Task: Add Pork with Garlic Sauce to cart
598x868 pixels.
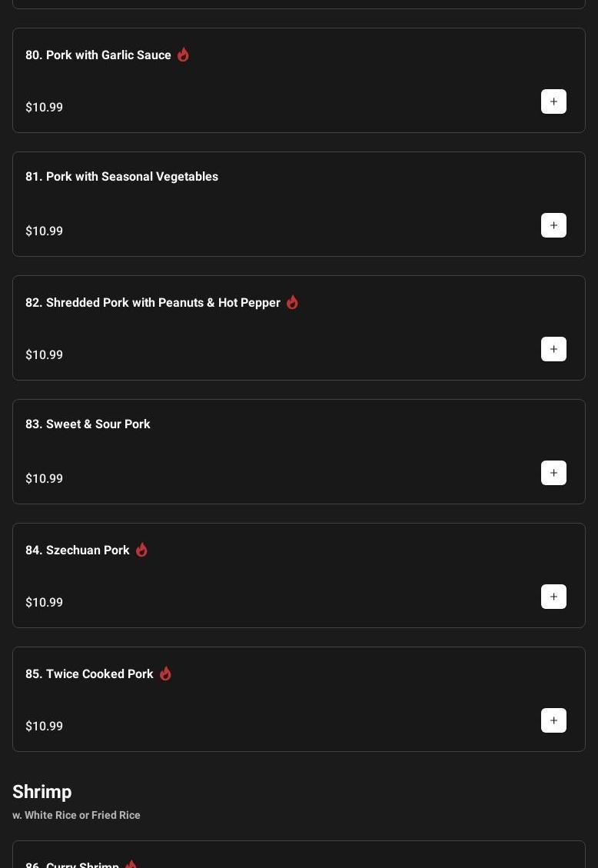Action: coord(553,101)
